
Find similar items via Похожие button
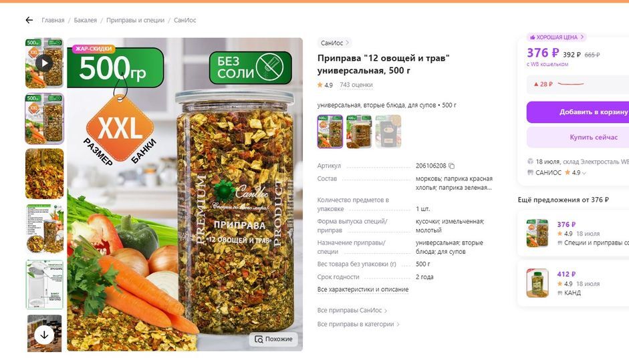[273, 339]
